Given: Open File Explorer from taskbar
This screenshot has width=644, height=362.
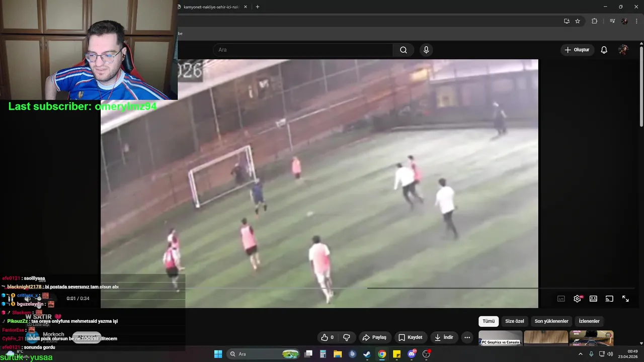Looking at the screenshot, I should [338, 354].
